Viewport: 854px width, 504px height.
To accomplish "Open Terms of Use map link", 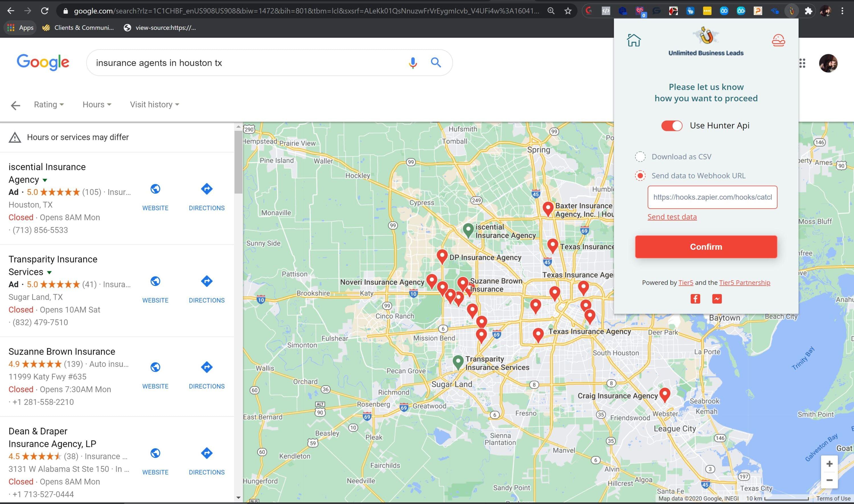I will [x=833, y=499].
